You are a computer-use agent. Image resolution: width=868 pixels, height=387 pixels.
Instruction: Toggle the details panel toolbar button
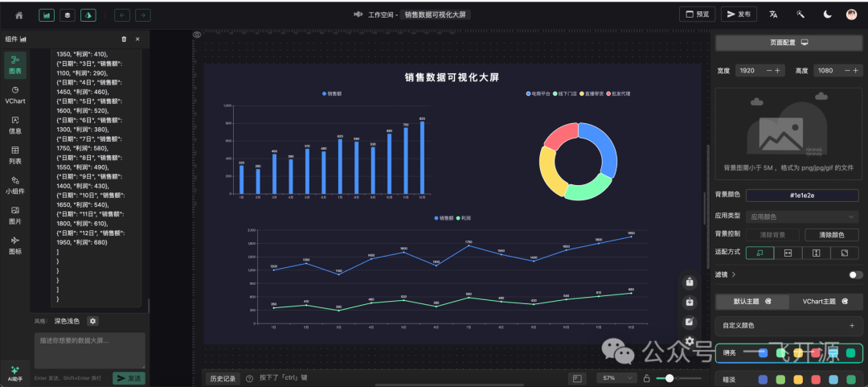coord(88,15)
